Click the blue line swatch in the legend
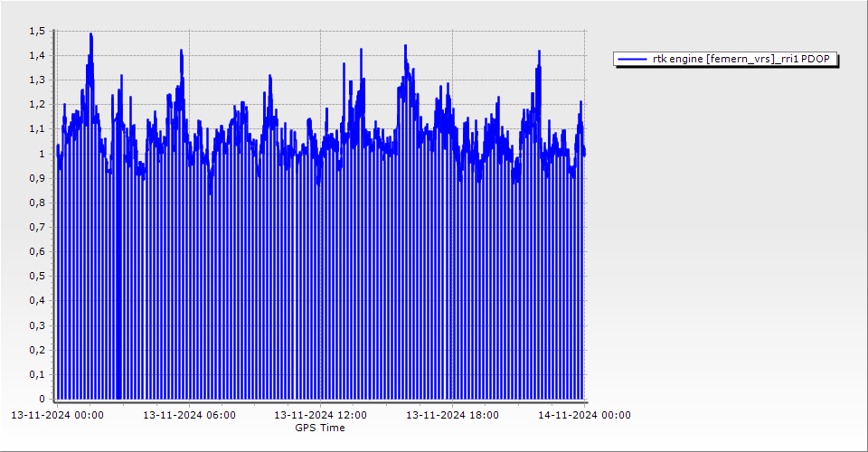The width and height of the screenshot is (868, 452). [x=633, y=59]
